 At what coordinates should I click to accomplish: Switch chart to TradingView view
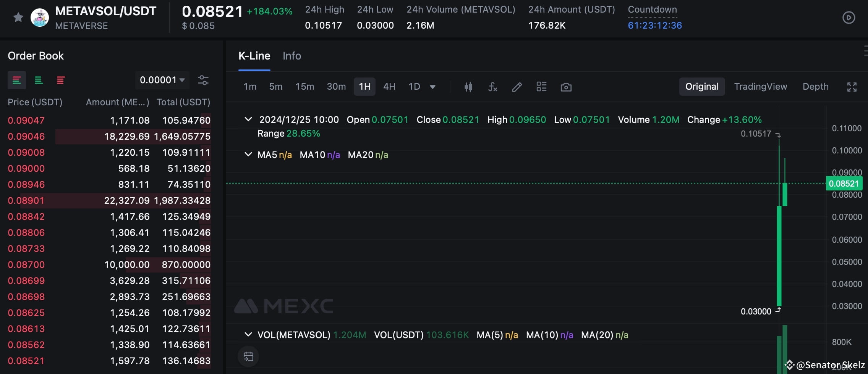pyautogui.click(x=761, y=87)
